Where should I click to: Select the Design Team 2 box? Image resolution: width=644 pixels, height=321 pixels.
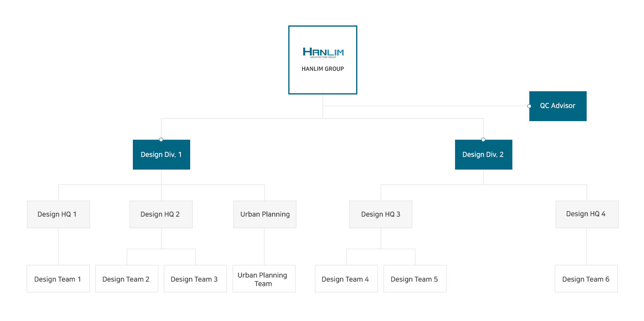127,279
